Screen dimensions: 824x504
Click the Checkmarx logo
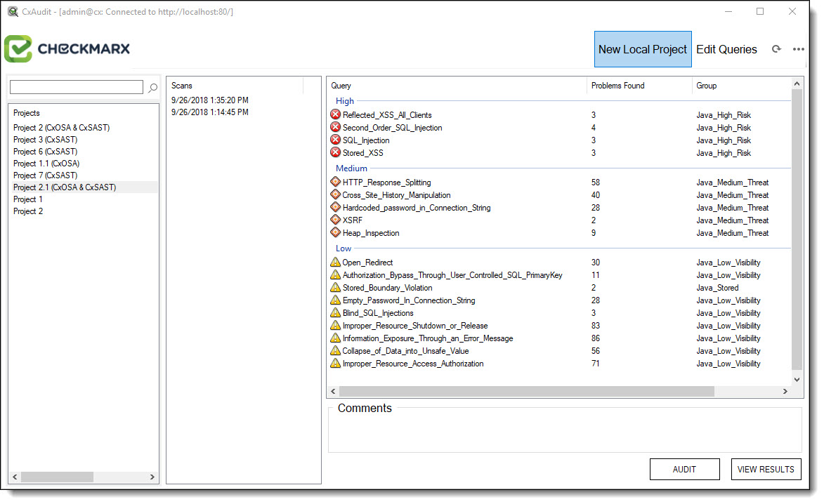click(67, 49)
